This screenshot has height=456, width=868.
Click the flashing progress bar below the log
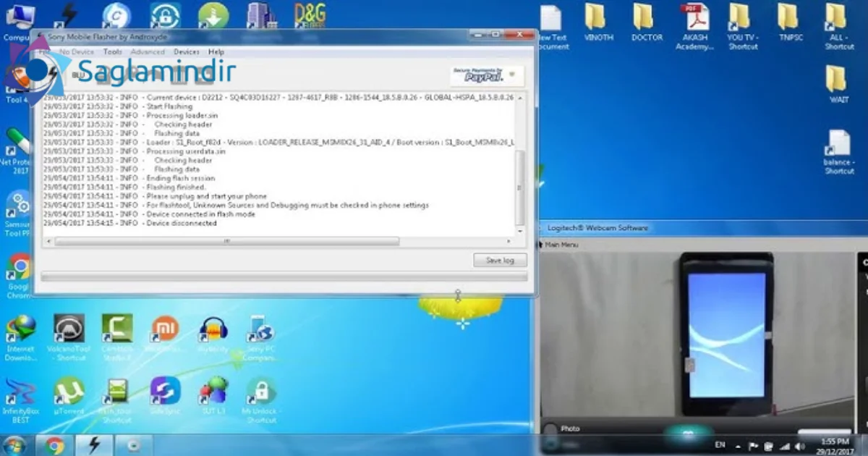pyautogui.click(x=284, y=276)
